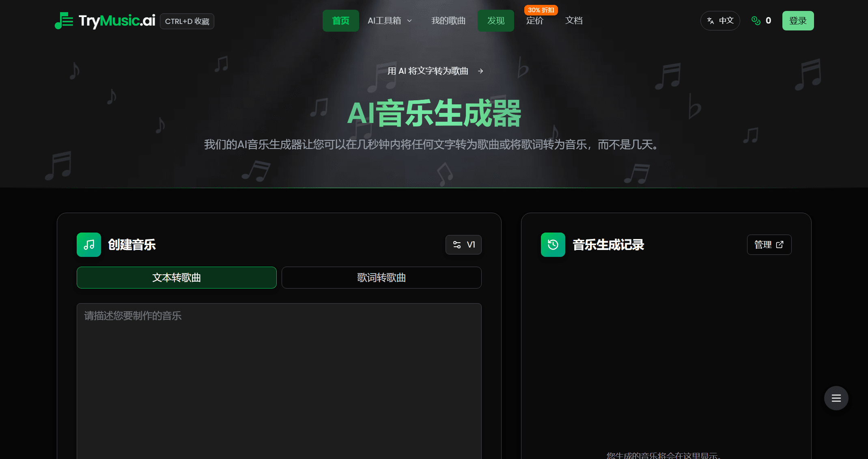Click the green coins credit icon

click(x=755, y=20)
